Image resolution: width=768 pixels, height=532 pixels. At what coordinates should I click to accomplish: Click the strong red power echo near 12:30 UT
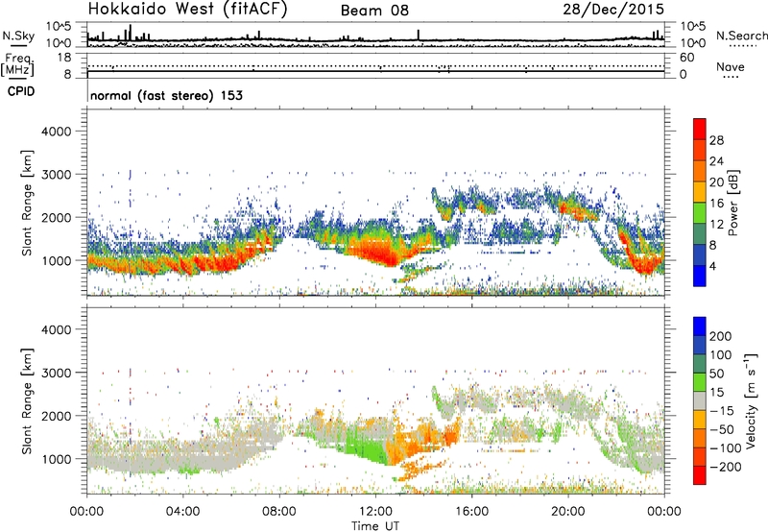point(382,254)
